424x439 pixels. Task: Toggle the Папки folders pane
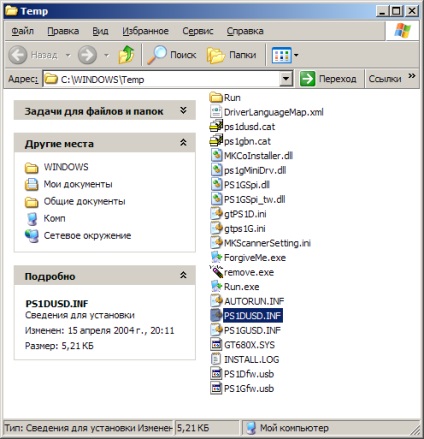coord(232,55)
